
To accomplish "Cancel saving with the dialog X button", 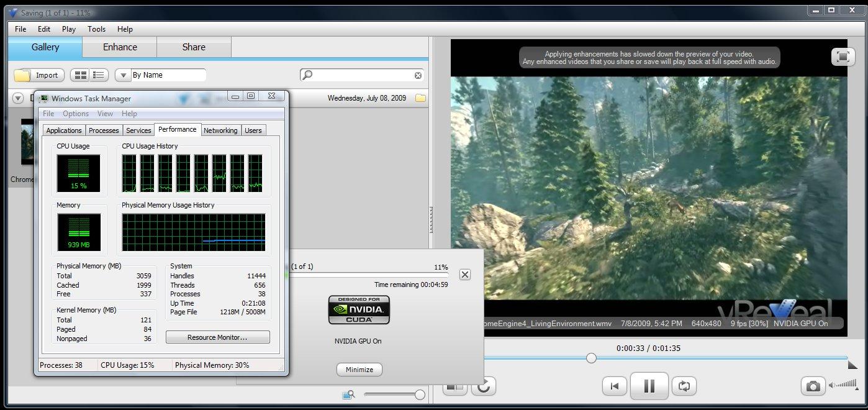I will pyautogui.click(x=464, y=275).
